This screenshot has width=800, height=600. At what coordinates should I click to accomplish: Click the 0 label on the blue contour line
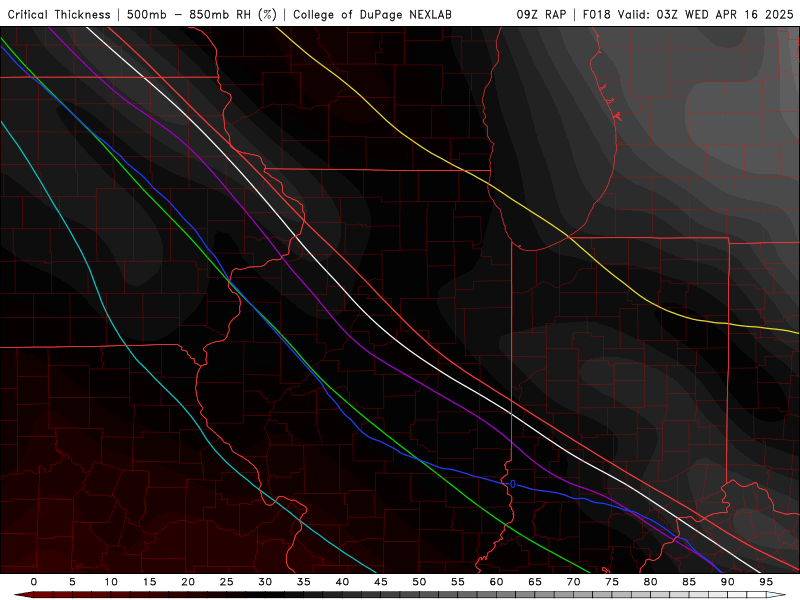[x=513, y=484]
